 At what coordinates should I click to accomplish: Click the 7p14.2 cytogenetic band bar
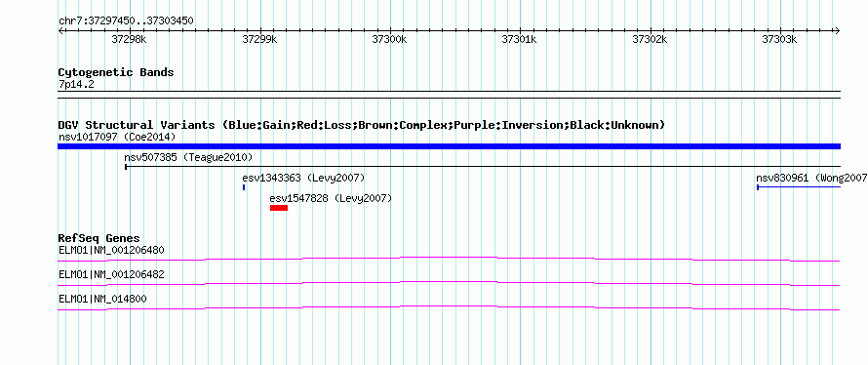coord(449,94)
